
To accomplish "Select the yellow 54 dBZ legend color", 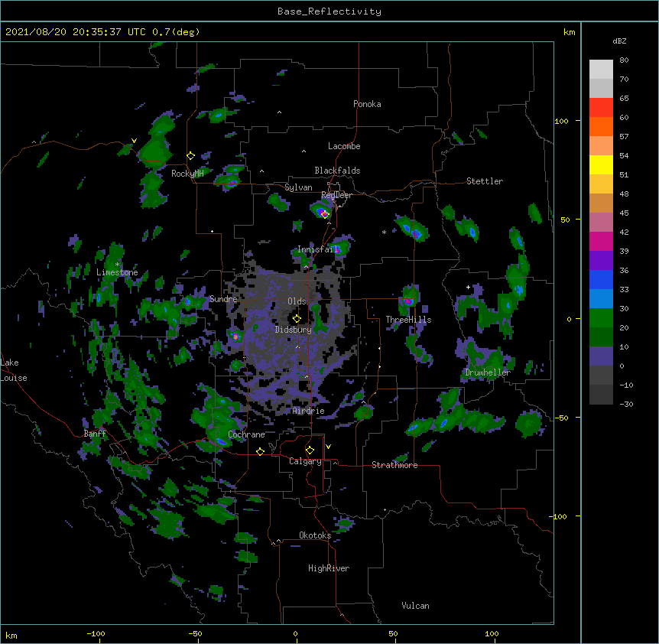I will 601,164.
